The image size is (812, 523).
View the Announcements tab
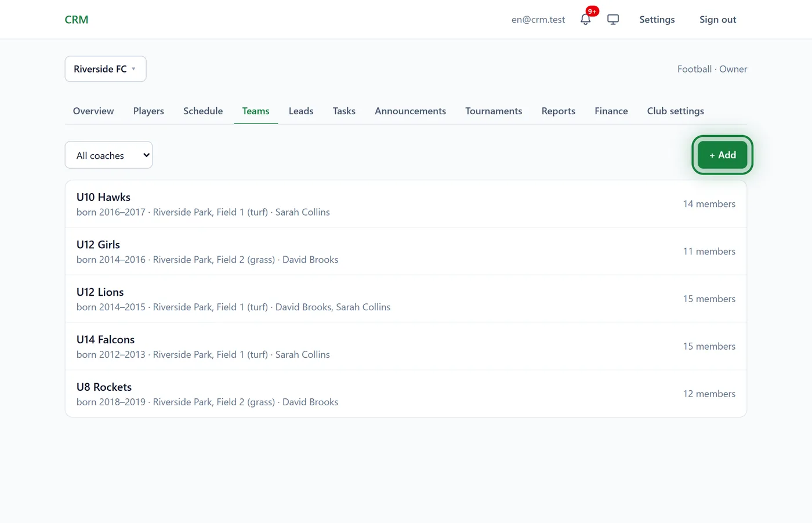tap(410, 111)
